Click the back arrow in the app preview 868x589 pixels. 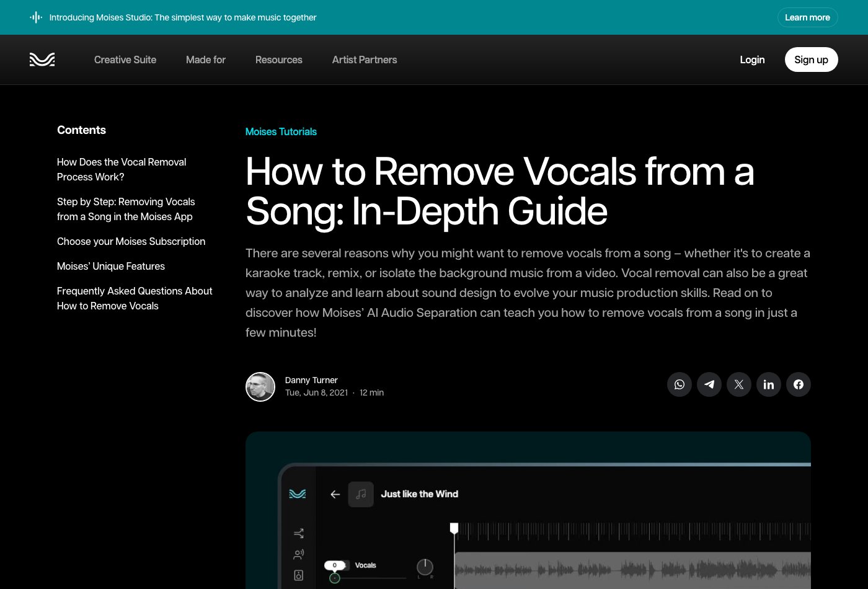(335, 494)
